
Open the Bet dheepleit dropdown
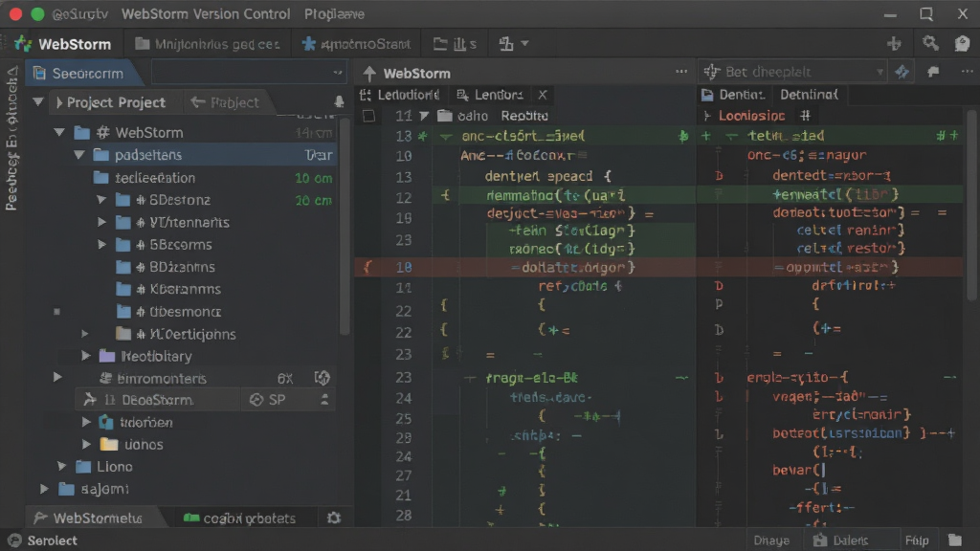pyautogui.click(x=793, y=72)
